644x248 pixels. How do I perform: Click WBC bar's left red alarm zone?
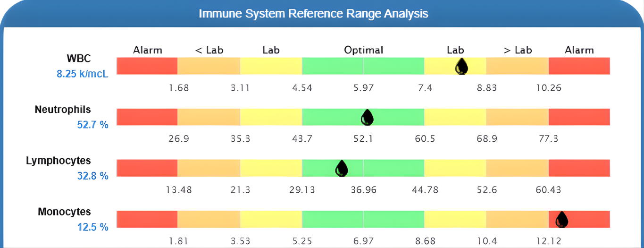pyautogui.click(x=147, y=66)
